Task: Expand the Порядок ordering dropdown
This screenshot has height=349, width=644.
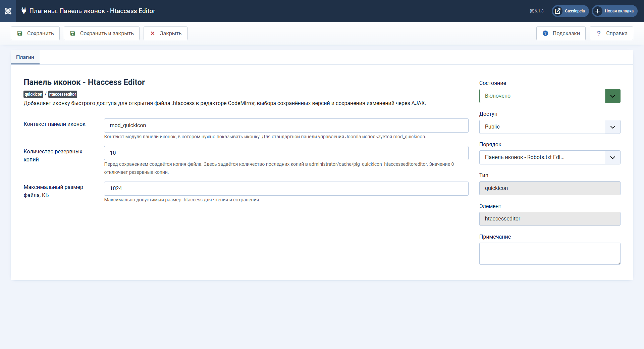Action: [550, 157]
